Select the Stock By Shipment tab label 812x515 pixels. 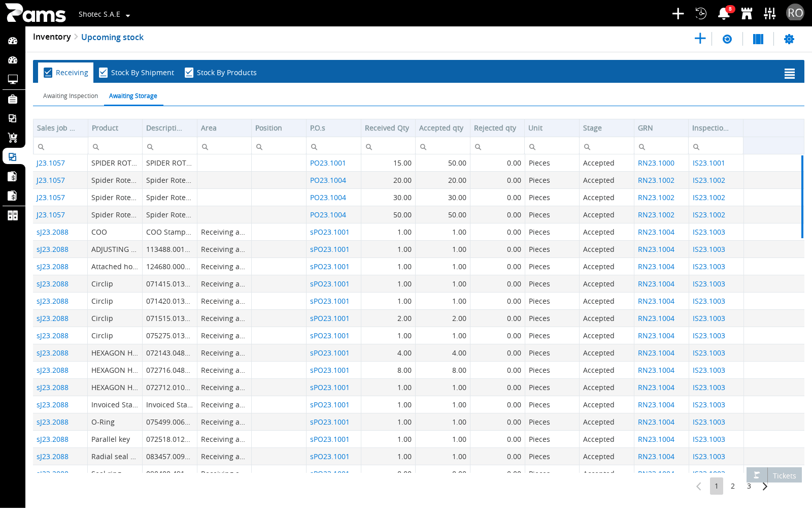143,73
